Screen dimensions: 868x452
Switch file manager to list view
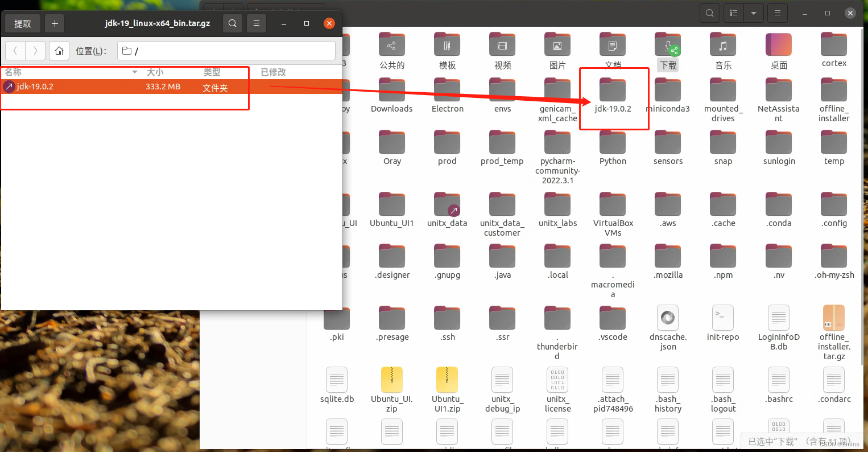click(733, 13)
